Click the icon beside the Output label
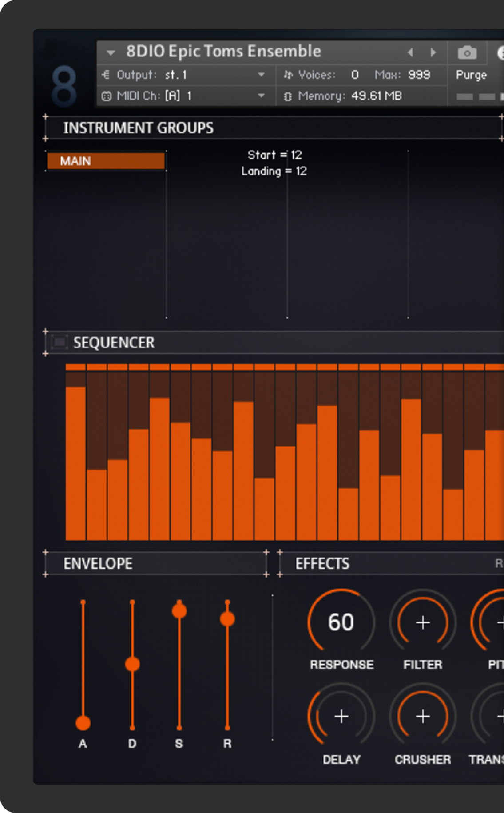 coord(106,75)
